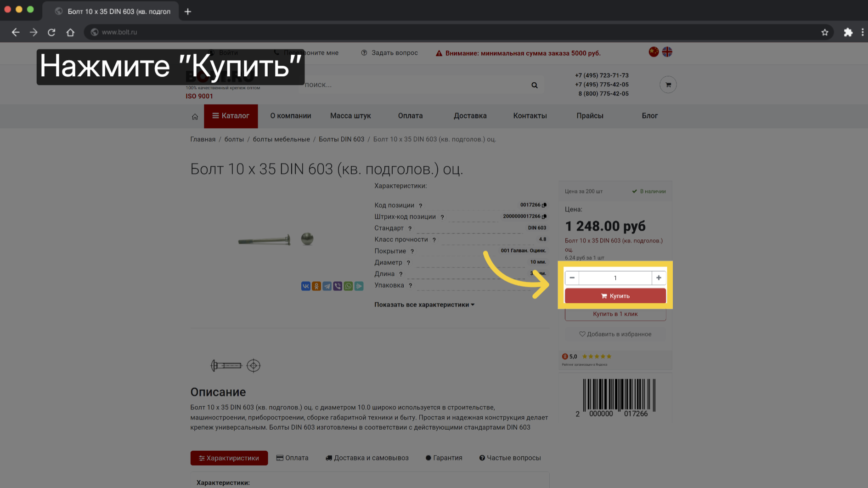Viewport: 868px width, 488px height.
Task: Decrease quantity with minus button
Action: 572,278
